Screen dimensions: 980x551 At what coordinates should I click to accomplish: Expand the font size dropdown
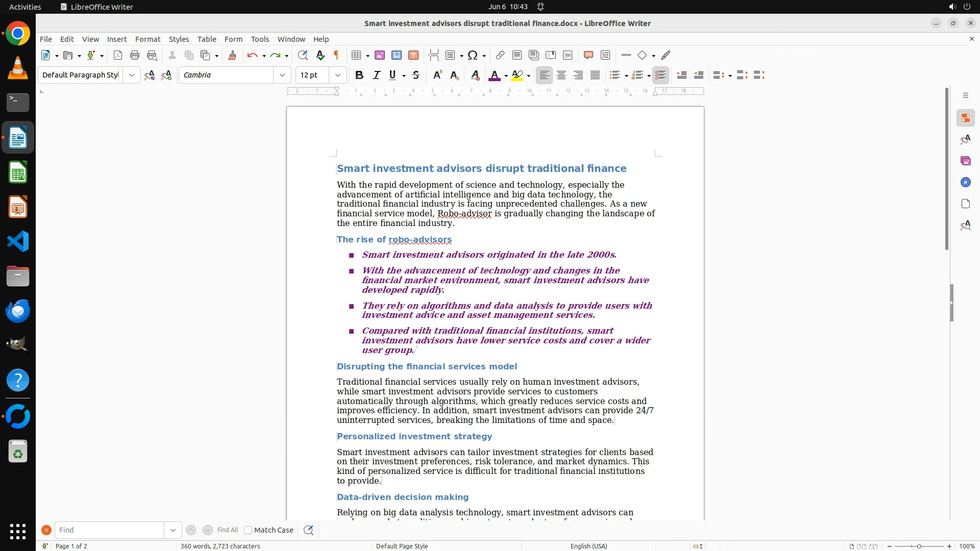tap(338, 75)
